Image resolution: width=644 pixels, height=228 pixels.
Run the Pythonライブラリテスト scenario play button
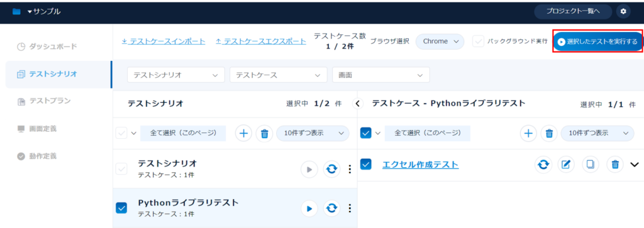coord(309,209)
